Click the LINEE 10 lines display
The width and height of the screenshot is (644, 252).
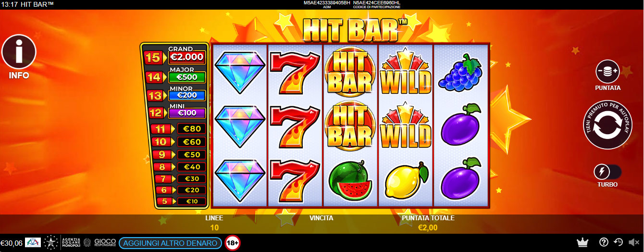coord(214,223)
